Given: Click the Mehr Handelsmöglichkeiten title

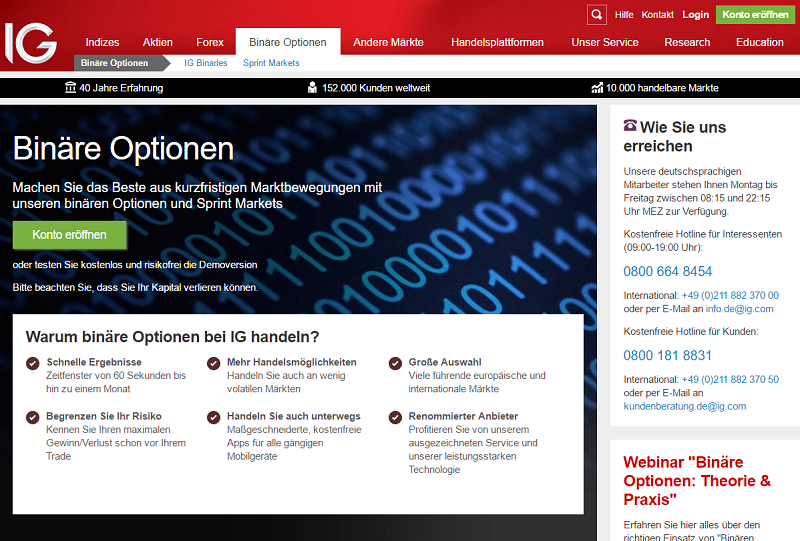Looking at the screenshot, I should click(x=292, y=362).
